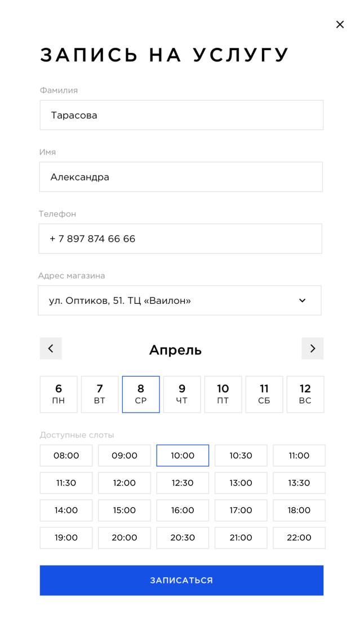Screen dimensions: 364x637
Task: Select Monday the 6th (ПН)
Action: [59, 394]
